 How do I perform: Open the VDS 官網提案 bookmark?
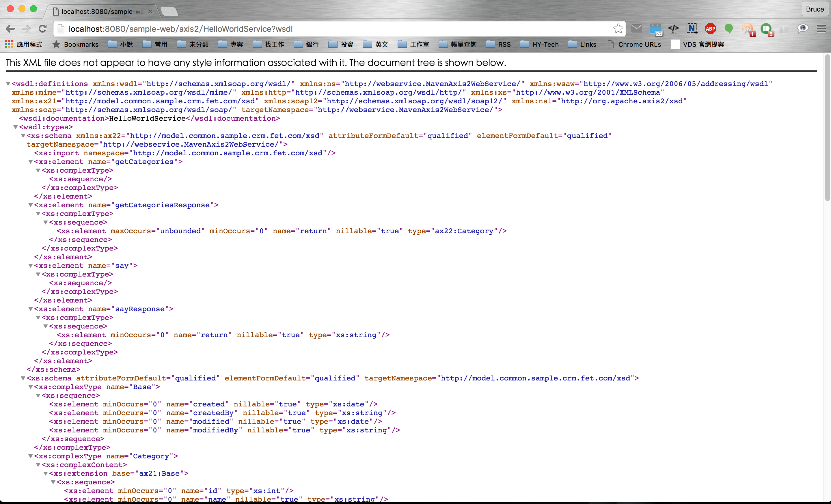point(697,44)
